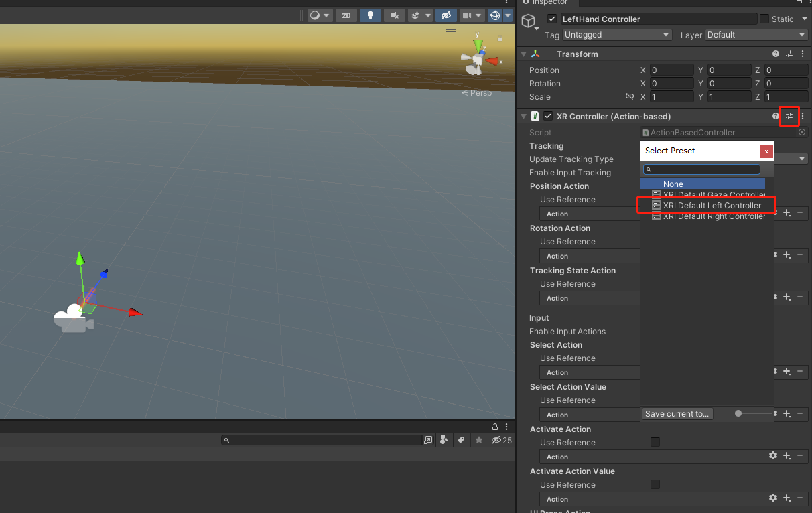
Task: Search by type icon in Project panel
Action: pos(444,440)
